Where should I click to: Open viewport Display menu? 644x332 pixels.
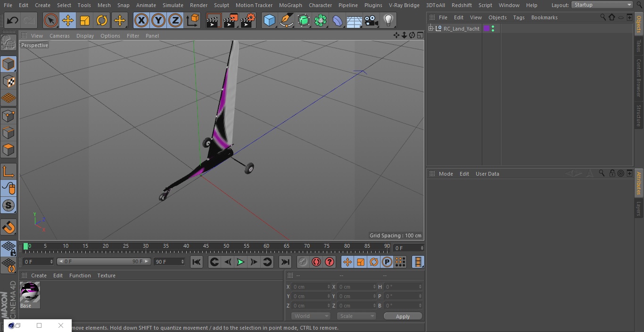pyautogui.click(x=85, y=36)
